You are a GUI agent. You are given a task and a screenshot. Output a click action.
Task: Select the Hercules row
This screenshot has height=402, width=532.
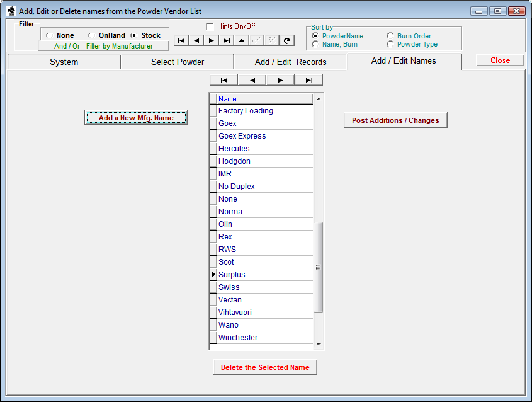tap(264, 149)
